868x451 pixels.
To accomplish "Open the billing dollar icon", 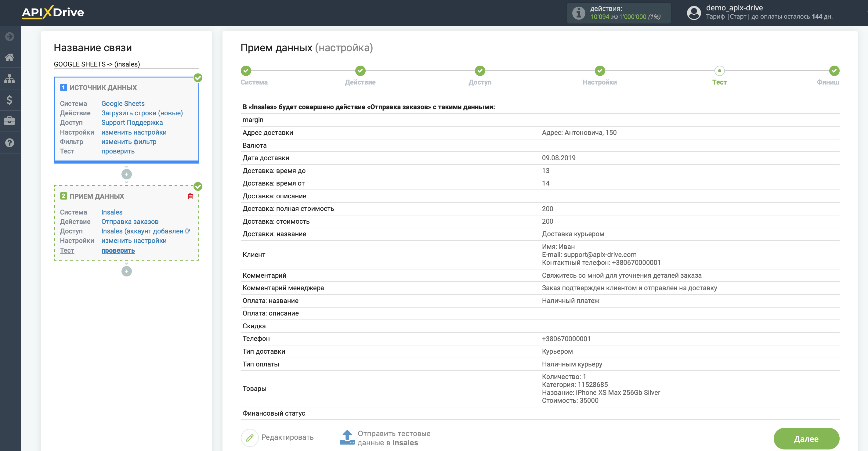I will point(10,100).
